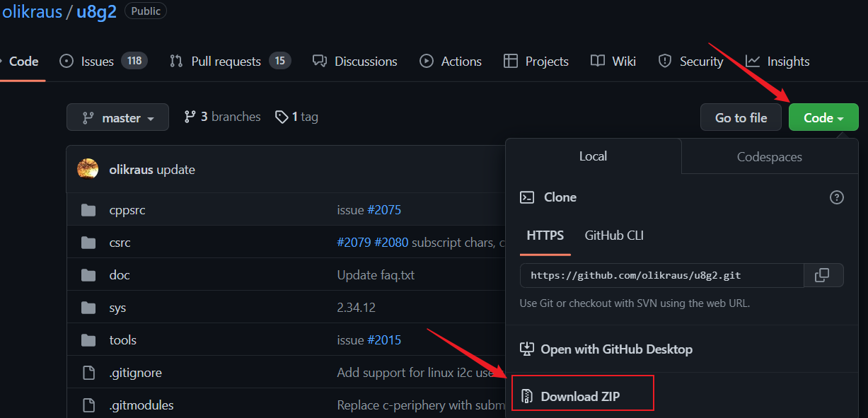This screenshot has width=868, height=418.
Task: Click the .gitignore file icon
Action: pos(88,373)
